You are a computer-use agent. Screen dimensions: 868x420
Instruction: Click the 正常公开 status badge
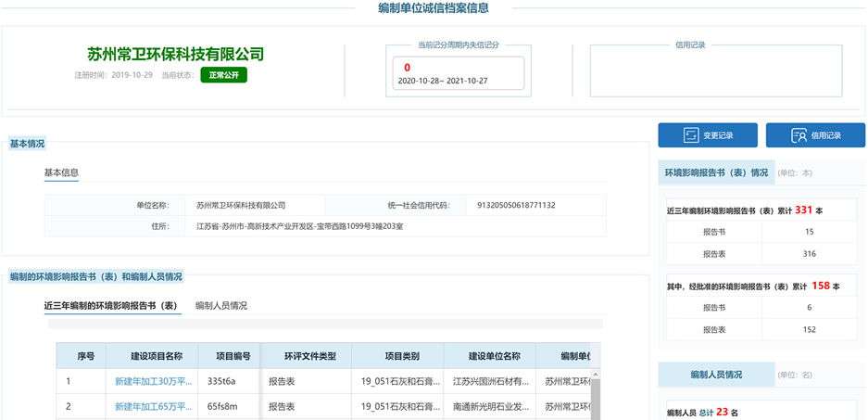click(223, 75)
